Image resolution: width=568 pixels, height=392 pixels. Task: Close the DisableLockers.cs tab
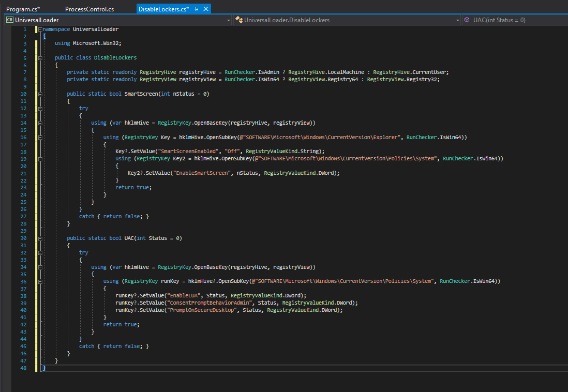pyautogui.click(x=205, y=9)
